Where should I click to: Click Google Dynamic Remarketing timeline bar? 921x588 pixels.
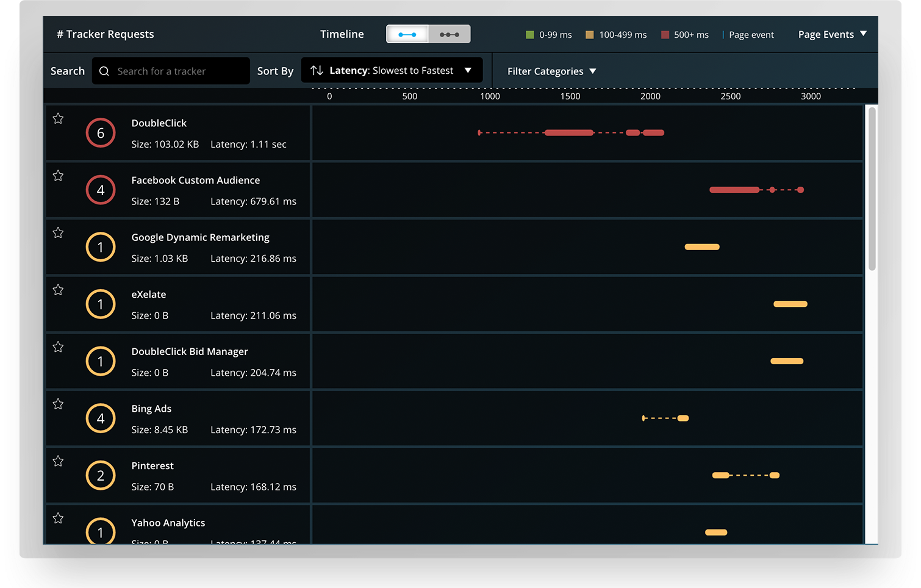[x=702, y=247]
